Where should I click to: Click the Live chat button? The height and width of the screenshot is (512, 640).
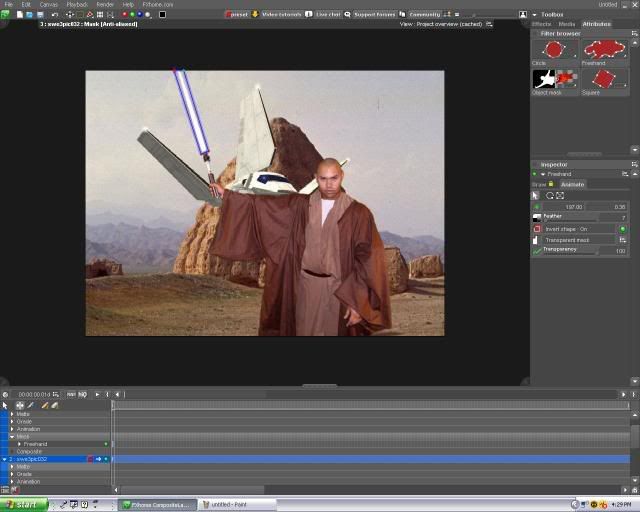[328, 14]
